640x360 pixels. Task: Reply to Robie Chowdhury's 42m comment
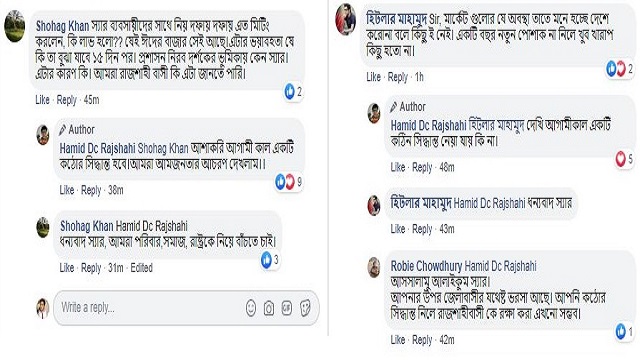click(x=422, y=340)
